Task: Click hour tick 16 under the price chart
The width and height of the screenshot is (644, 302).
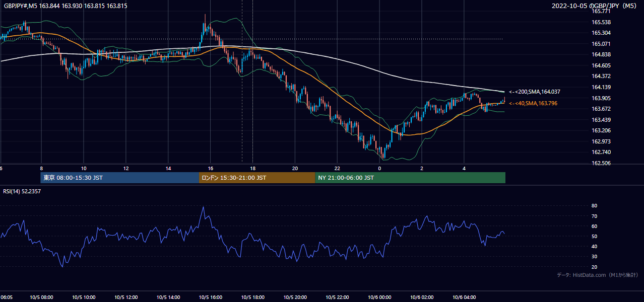Action: [210, 169]
